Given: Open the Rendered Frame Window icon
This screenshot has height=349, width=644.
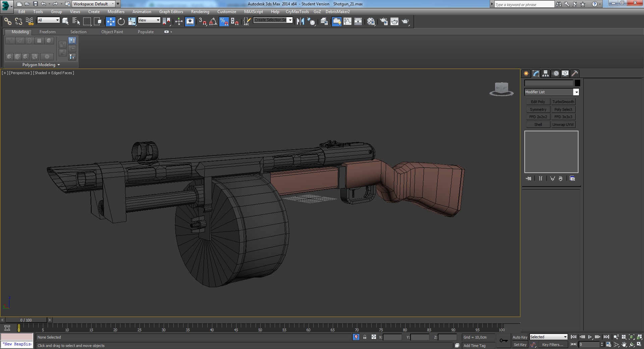Looking at the screenshot, I should point(394,21).
